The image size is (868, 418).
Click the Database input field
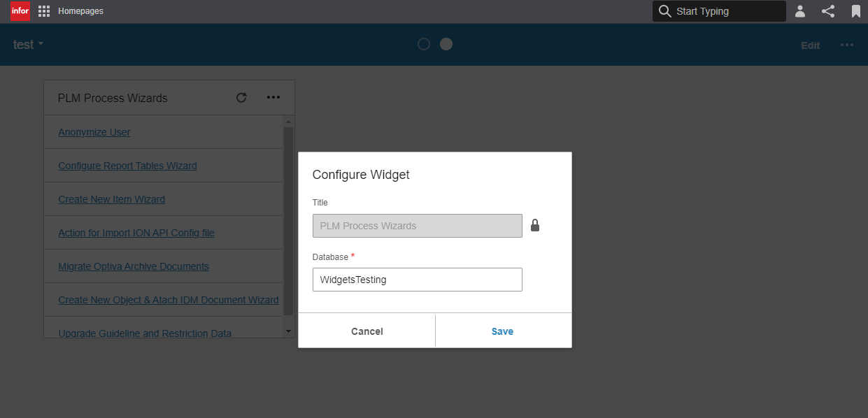(x=417, y=279)
